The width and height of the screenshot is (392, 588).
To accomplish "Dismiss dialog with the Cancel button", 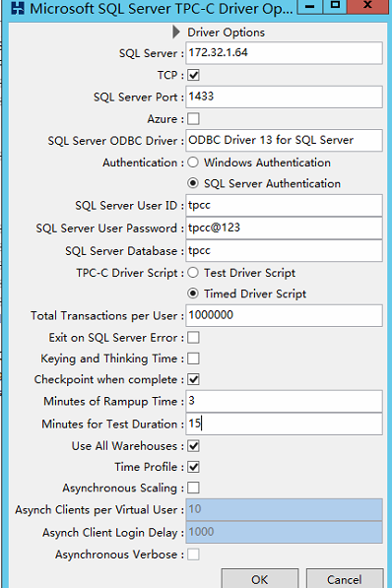I will (345, 579).
